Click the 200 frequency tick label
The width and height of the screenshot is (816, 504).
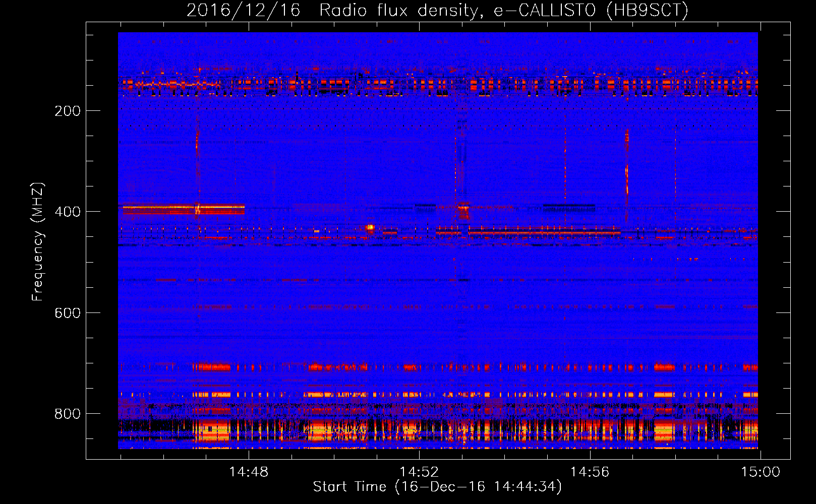coord(68,111)
